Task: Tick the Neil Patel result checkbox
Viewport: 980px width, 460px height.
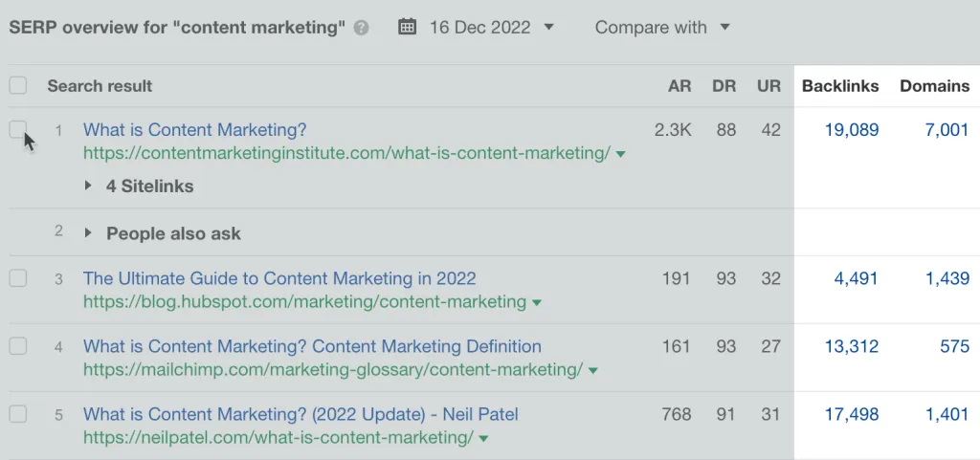Action: click(18, 415)
